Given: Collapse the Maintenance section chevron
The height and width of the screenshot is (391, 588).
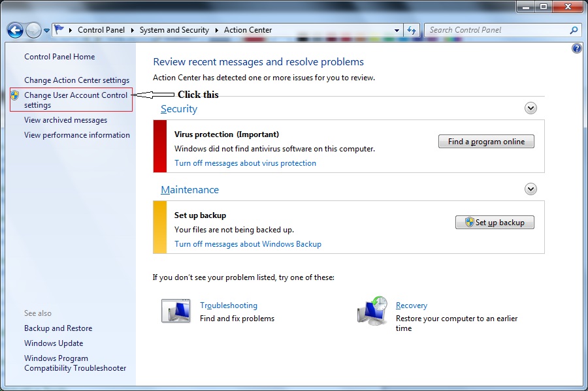Looking at the screenshot, I should point(531,189).
